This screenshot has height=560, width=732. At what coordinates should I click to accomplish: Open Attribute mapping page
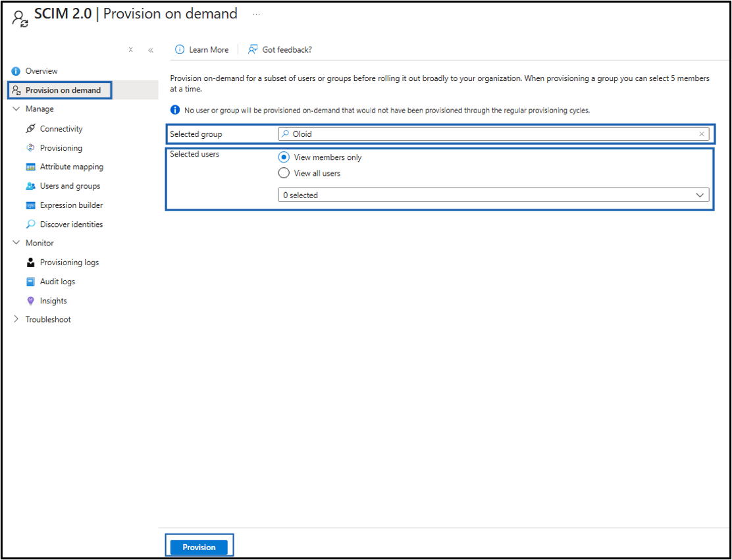click(x=72, y=166)
